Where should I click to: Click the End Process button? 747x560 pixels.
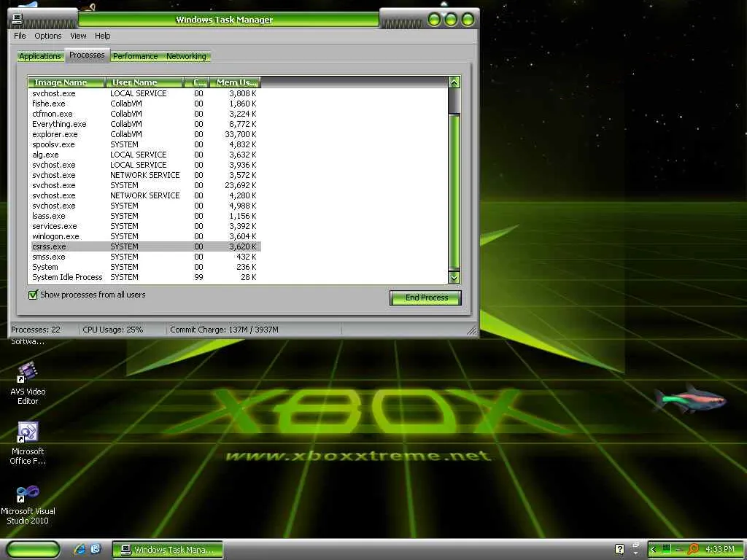click(426, 297)
